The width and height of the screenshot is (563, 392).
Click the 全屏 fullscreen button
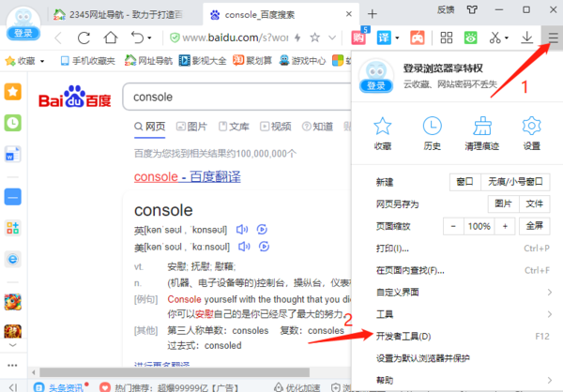(x=534, y=226)
